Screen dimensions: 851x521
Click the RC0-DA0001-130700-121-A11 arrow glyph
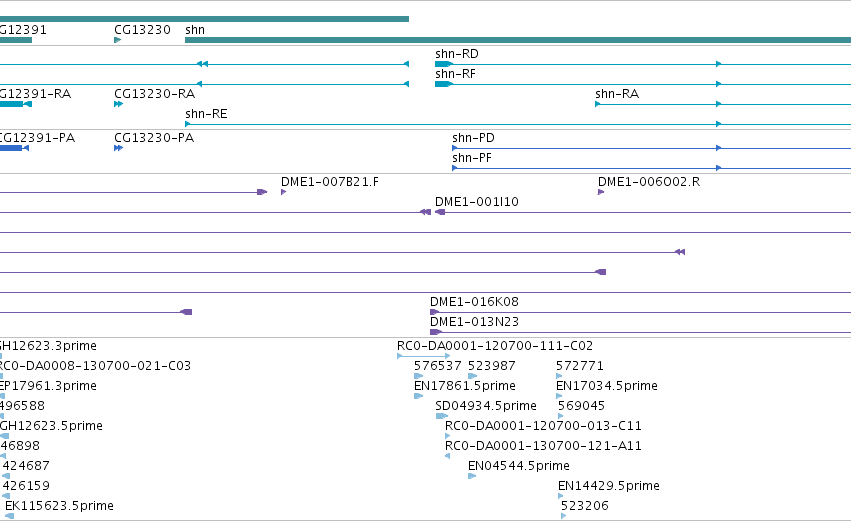click(x=447, y=456)
